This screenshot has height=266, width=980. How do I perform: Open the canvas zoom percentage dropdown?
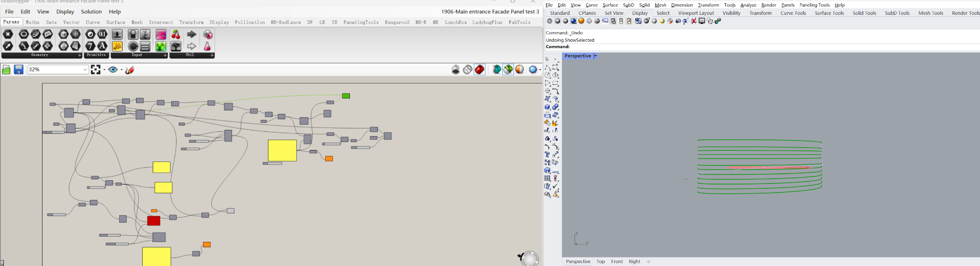85,69
